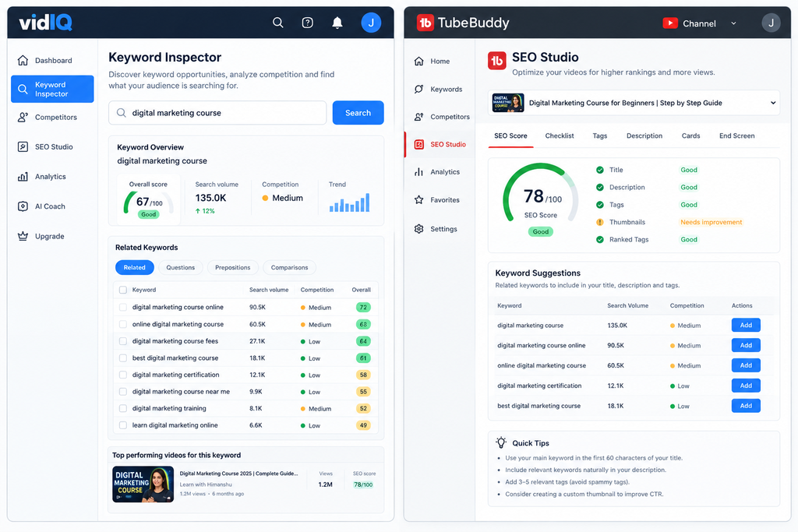Add 'best digital marketing course' keyword suggestion
Image resolution: width=798 pixels, height=532 pixels.
[x=746, y=406]
